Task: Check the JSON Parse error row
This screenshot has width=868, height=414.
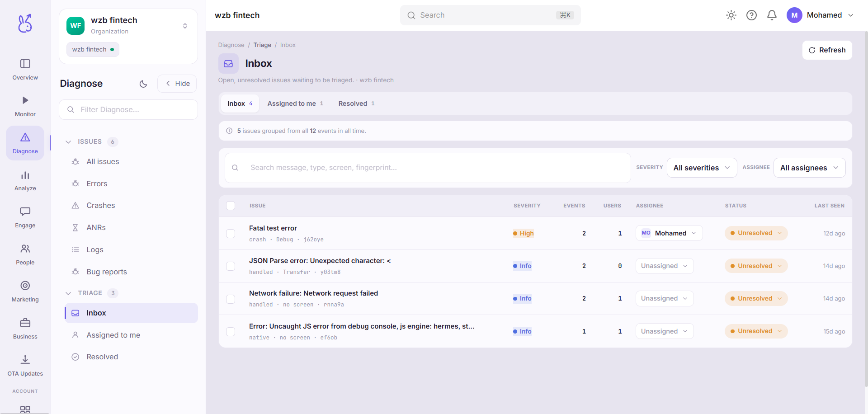Action: click(231, 266)
